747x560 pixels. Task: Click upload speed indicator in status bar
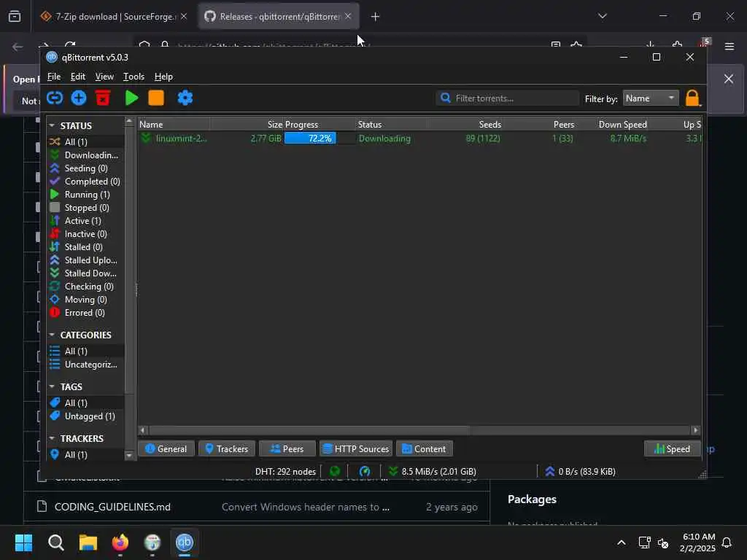[x=580, y=472]
